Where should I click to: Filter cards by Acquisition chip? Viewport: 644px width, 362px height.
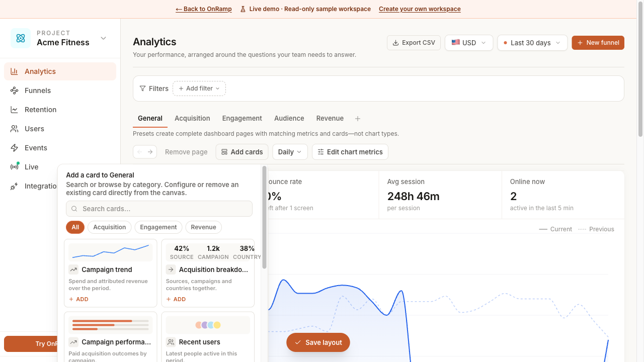[110, 227]
